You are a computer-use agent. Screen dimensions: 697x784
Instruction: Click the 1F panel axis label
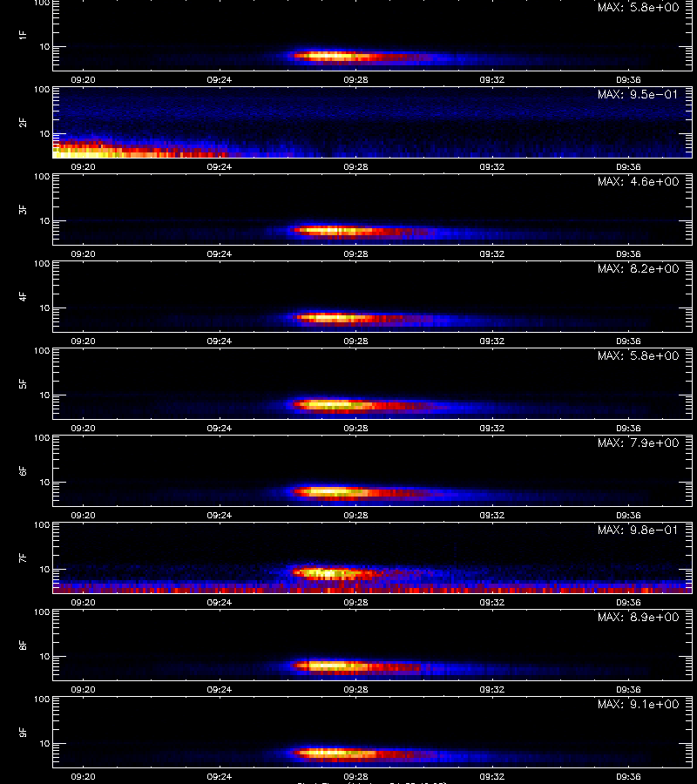coord(23,35)
